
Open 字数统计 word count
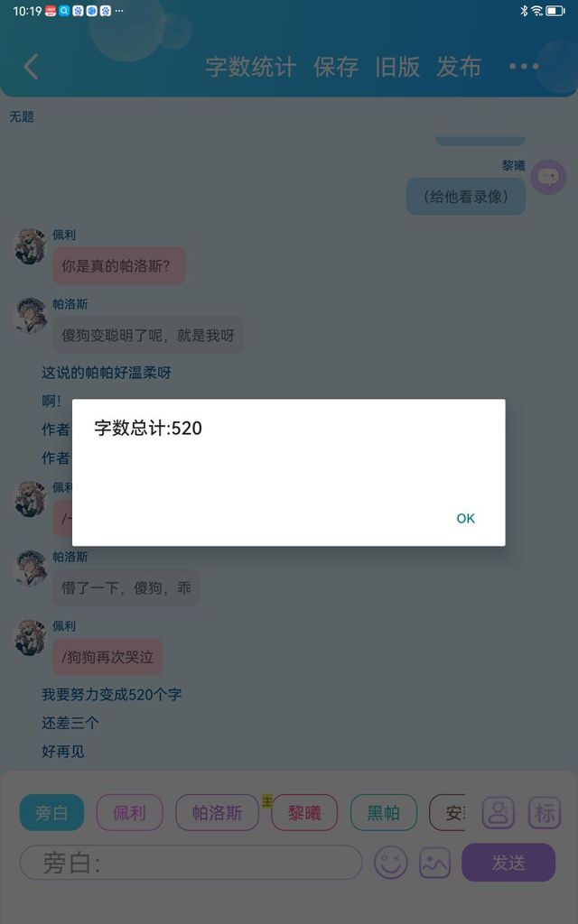tap(250, 67)
